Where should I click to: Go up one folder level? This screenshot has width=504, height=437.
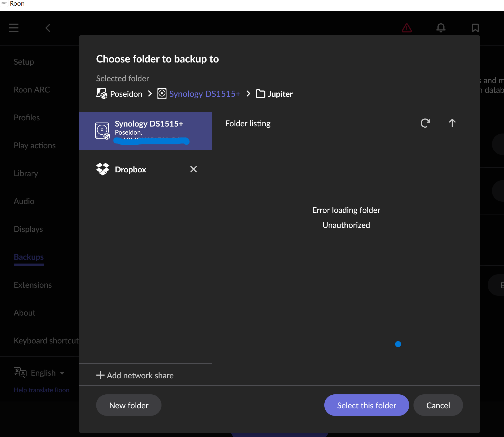click(452, 123)
